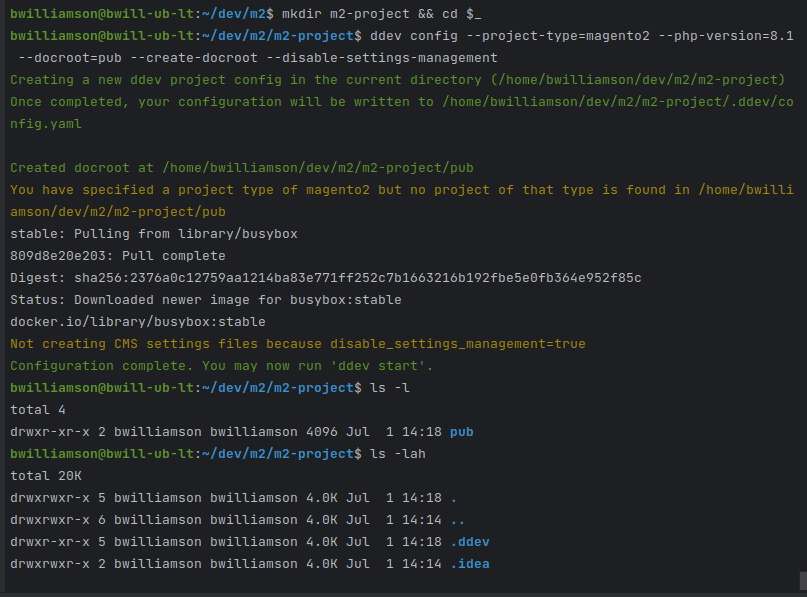This screenshot has height=597, width=807.
Task: Click the '.ddev' directory in the listing
Action: (469, 541)
